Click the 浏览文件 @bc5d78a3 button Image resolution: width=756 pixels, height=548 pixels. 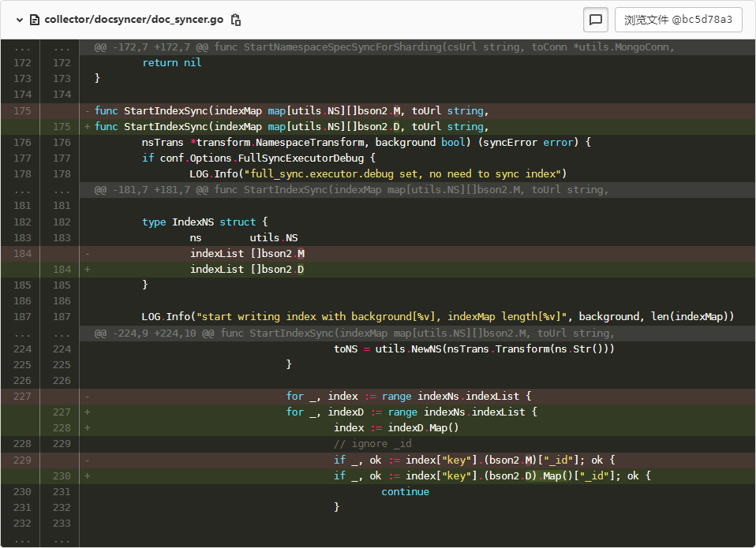[678, 20]
